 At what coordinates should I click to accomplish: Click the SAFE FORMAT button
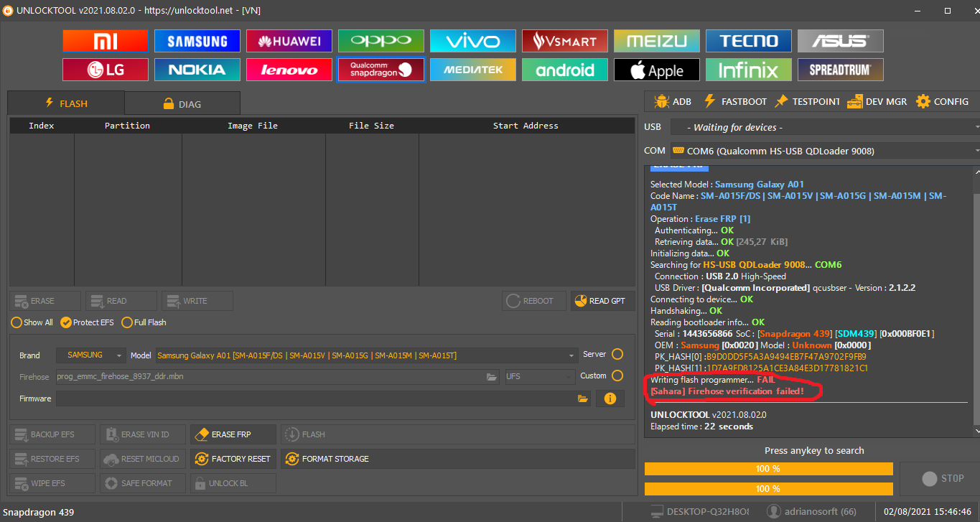coord(142,483)
